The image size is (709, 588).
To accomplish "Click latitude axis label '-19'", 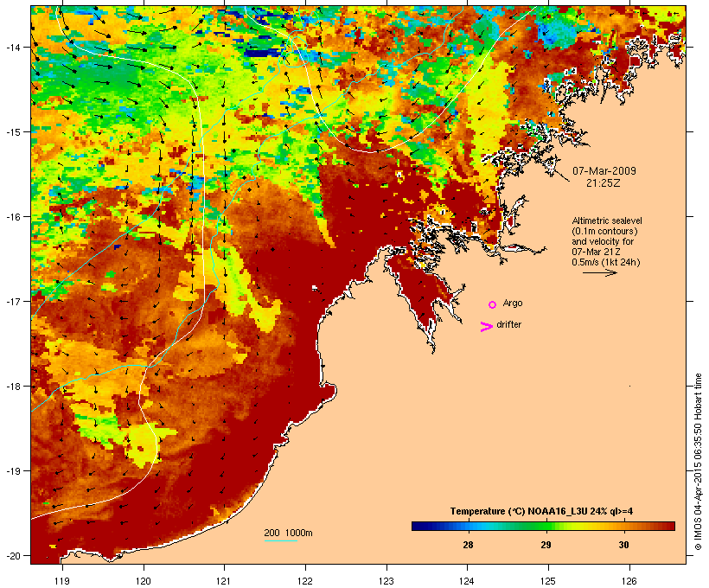I will point(13,471).
